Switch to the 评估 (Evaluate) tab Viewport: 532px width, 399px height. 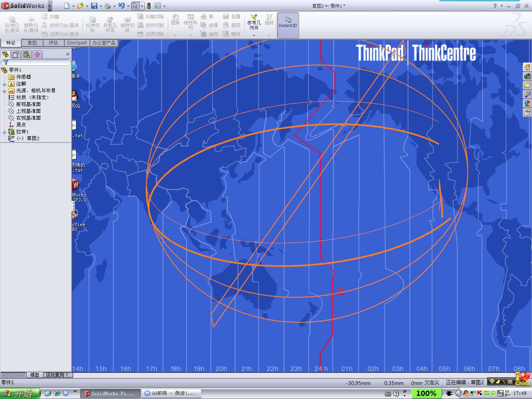[x=54, y=43]
